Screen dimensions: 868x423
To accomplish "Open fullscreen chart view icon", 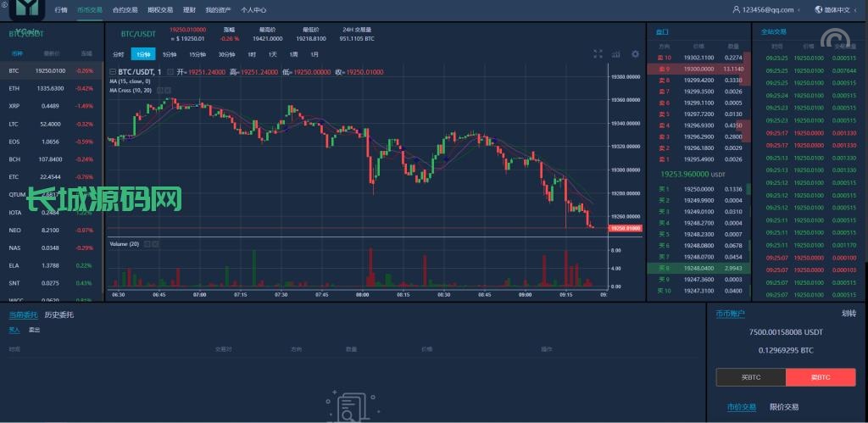I will pos(598,53).
